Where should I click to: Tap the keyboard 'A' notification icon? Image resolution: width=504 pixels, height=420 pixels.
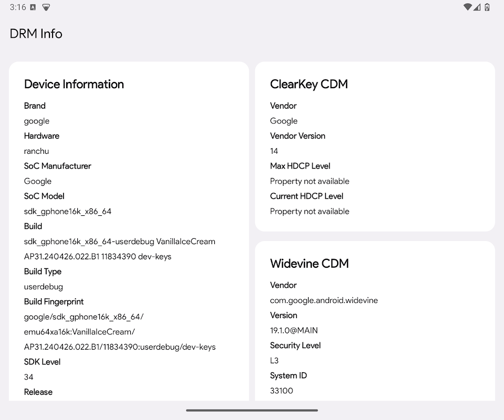click(x=33, y=7)
